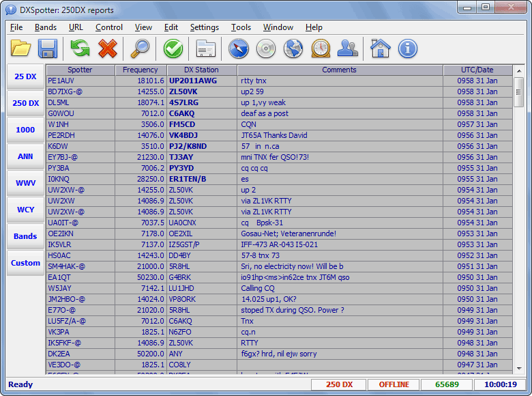This screenshot has height=396, width=532.
Task: Click the house home icon
Action: tap(380, 48)
